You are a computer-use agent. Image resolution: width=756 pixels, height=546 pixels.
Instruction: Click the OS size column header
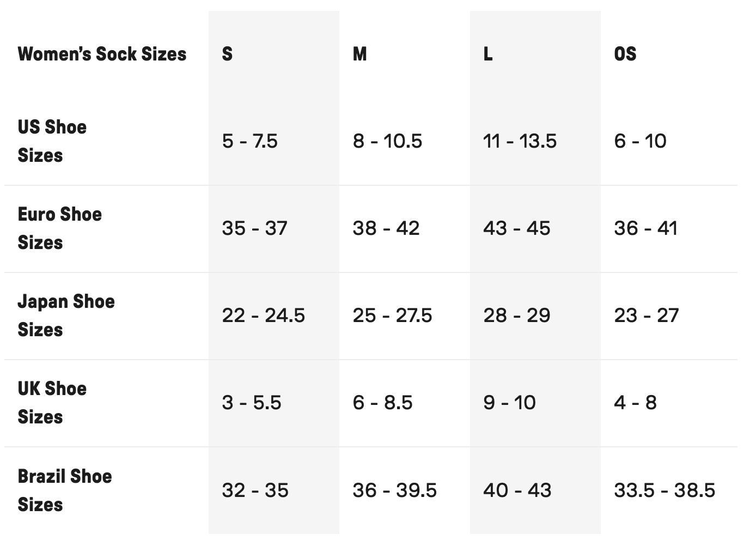tap(625, 54)
